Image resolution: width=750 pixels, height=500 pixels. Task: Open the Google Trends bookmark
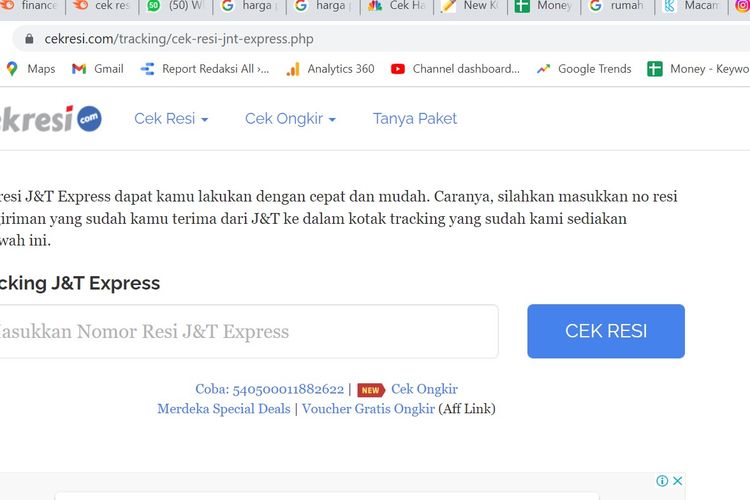coord(584,69)
